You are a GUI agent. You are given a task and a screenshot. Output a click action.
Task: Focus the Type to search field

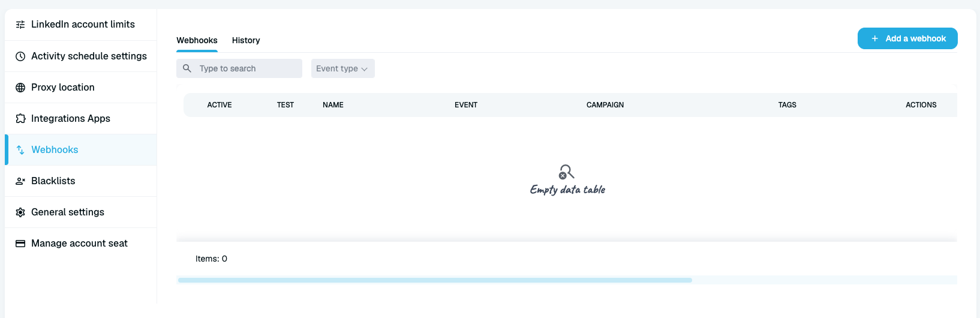(x=239, y=68)
